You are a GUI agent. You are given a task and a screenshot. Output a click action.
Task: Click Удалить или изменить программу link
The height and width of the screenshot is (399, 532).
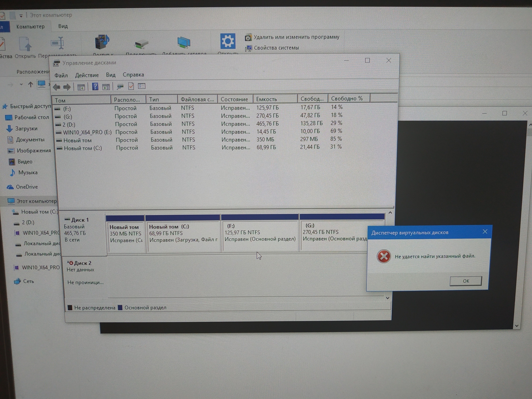[x=296, y=37]
